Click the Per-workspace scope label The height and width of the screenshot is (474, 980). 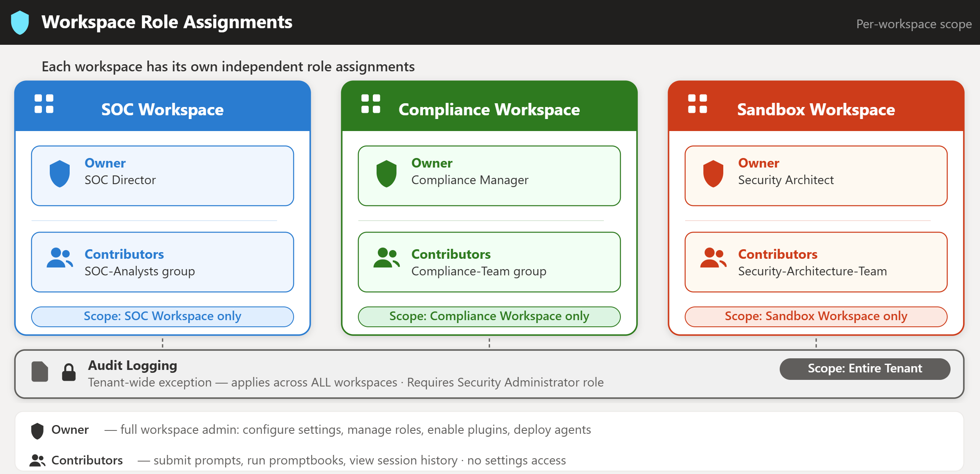914,24
